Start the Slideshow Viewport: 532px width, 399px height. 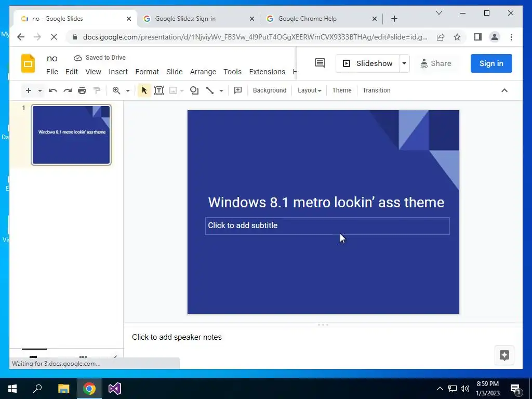click(x=367, y=63)
